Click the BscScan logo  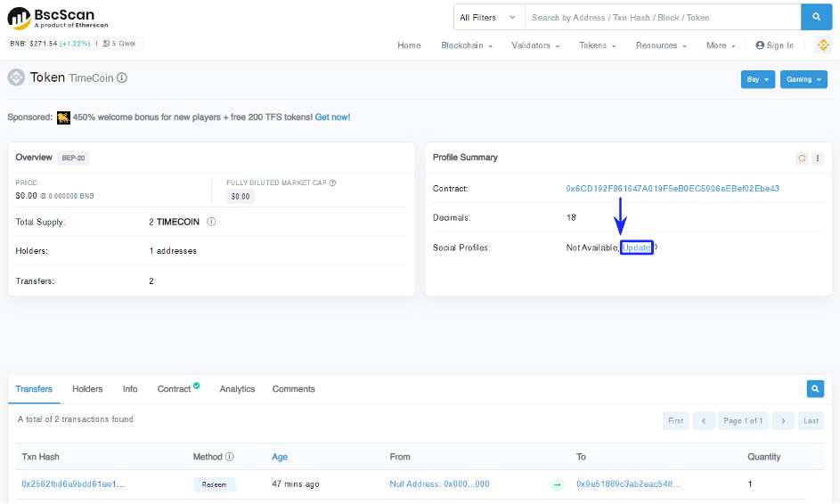coord(58,18)
